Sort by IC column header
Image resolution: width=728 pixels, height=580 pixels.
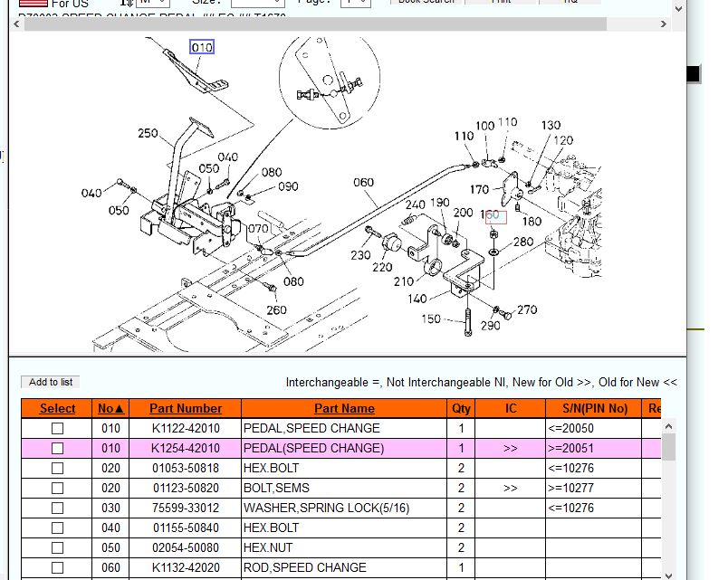[511, 408]
